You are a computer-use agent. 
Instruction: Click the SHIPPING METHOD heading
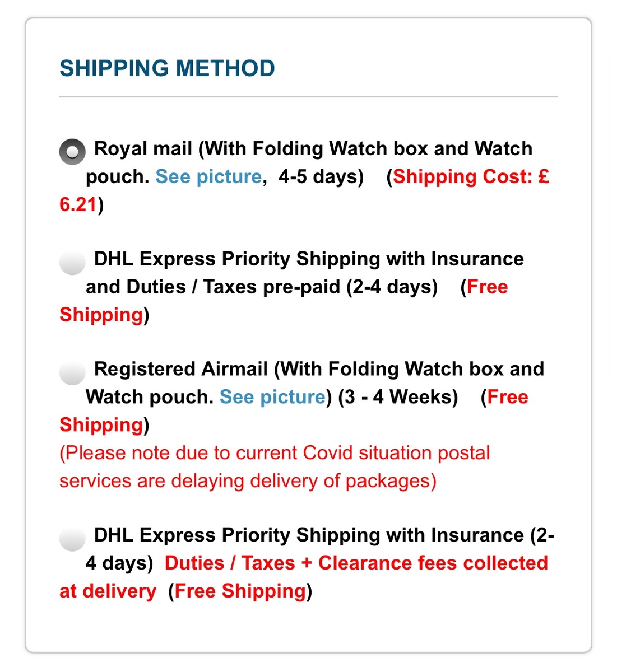coord(167,68)
